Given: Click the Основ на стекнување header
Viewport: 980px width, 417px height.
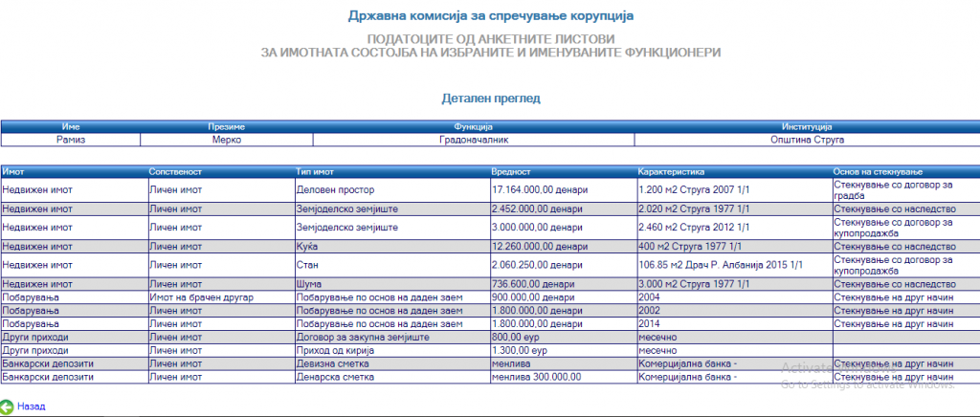Looking at the screenshot, I should coord(878,171).
